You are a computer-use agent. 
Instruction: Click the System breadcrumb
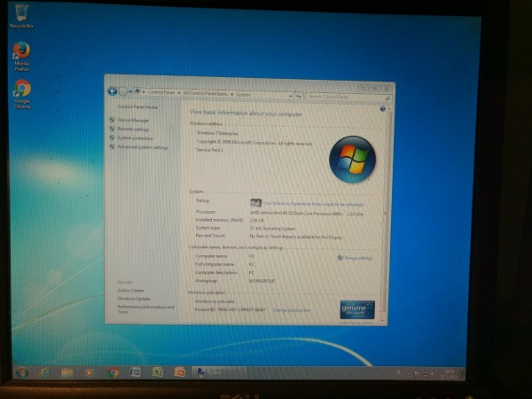pos(243,95)
